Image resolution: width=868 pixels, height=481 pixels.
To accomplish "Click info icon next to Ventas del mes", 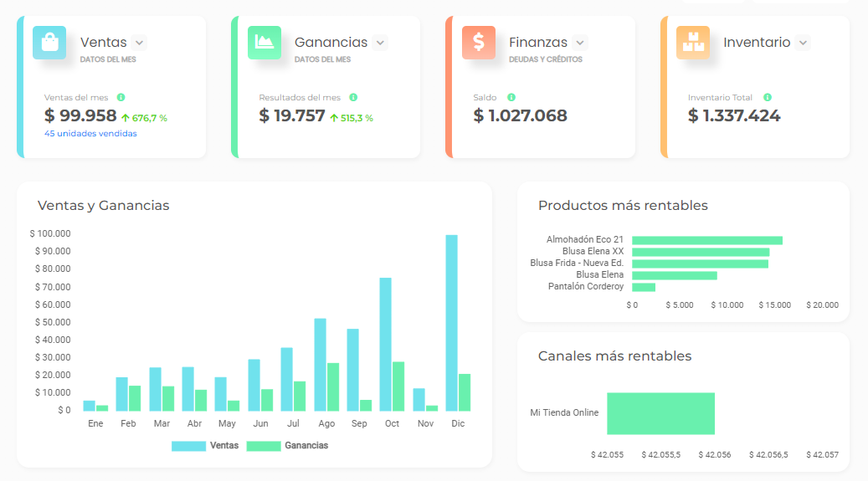I will click(x=121, y=98).
